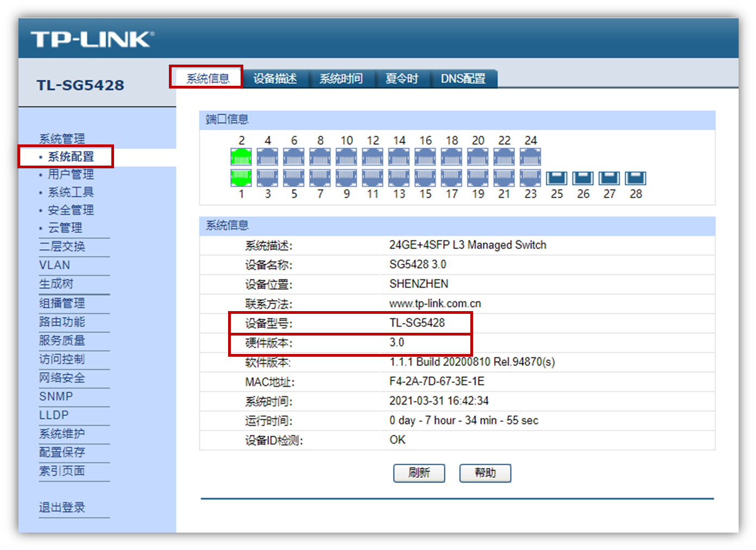This screenshot has width=756, height=550.
Task: Select SFP port 28 icon
Action: click(635, 178)
